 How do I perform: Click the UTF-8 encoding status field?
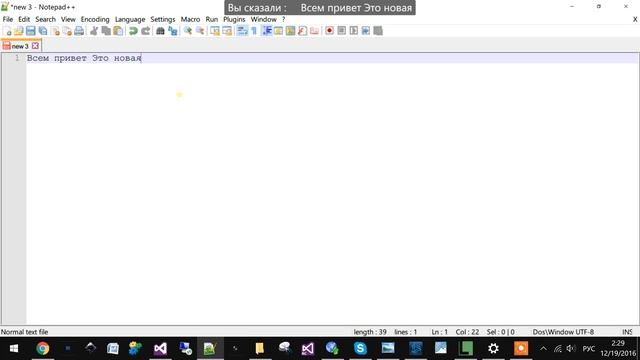(x=584, y=332)
